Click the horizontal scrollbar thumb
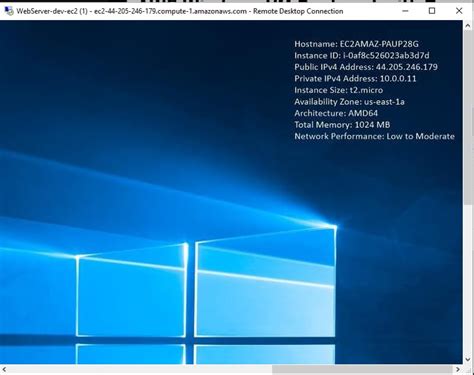Image resolution: width=474 pixels, height=375 pixels. tap(362, 369)
